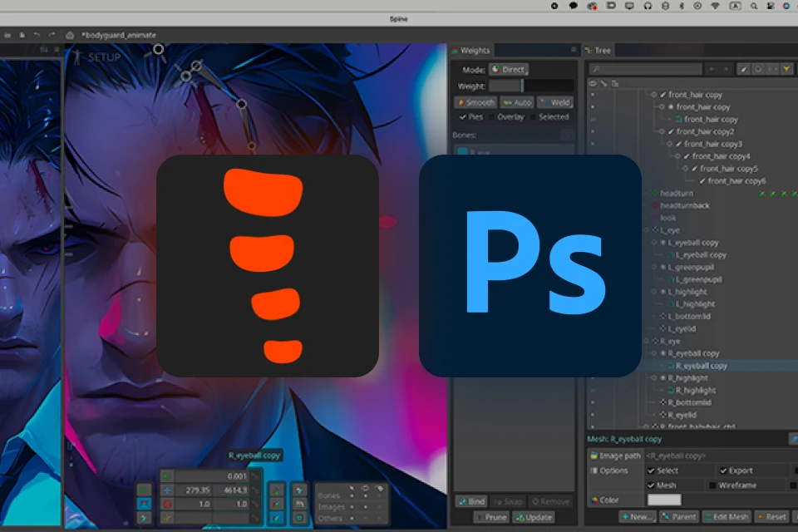Toggle the Mesh option checkbox
798x532 pixels.
click(x=651, y=485)
